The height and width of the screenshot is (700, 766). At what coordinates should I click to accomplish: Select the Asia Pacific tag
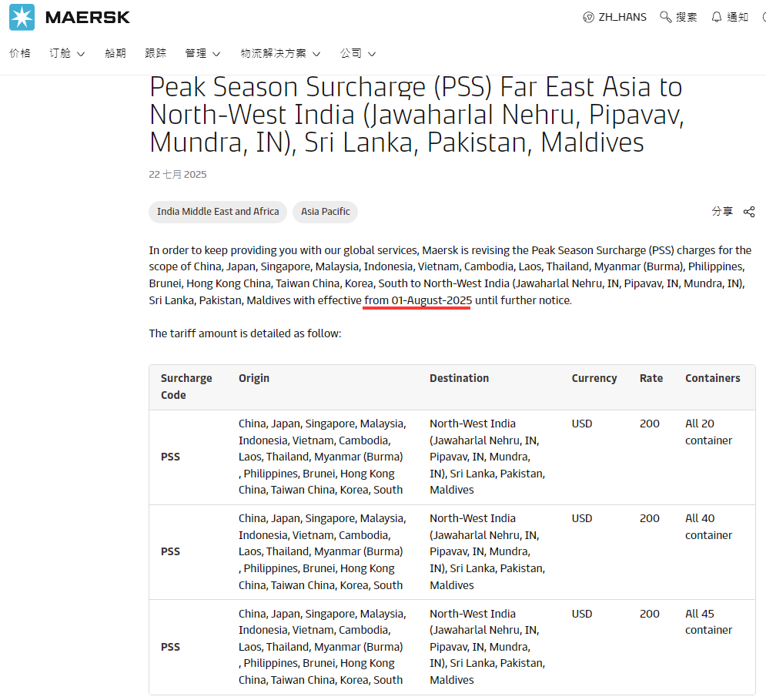tap(326, 212)
